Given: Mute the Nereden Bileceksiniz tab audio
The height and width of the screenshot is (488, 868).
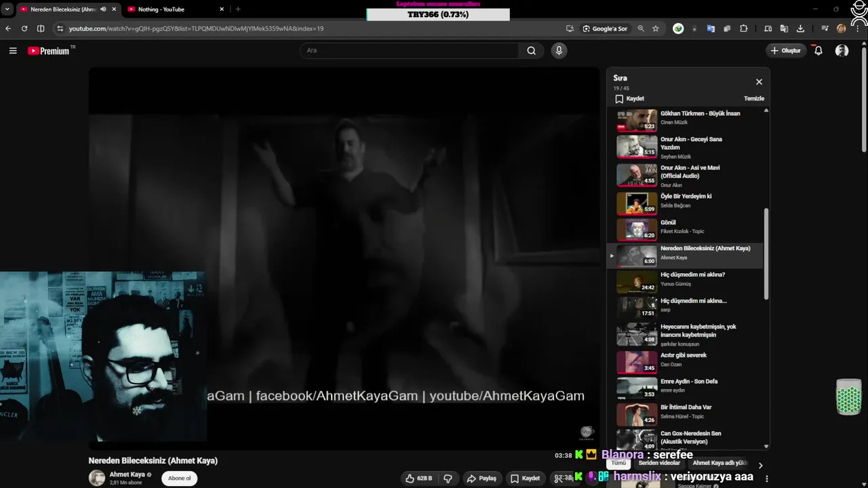Looking at the screenshot, I should point(103,9).
